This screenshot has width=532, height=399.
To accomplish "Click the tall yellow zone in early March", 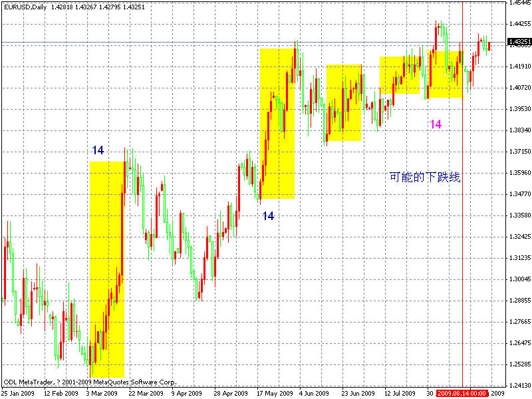I will pyautogui.click(x=106, y=266).
